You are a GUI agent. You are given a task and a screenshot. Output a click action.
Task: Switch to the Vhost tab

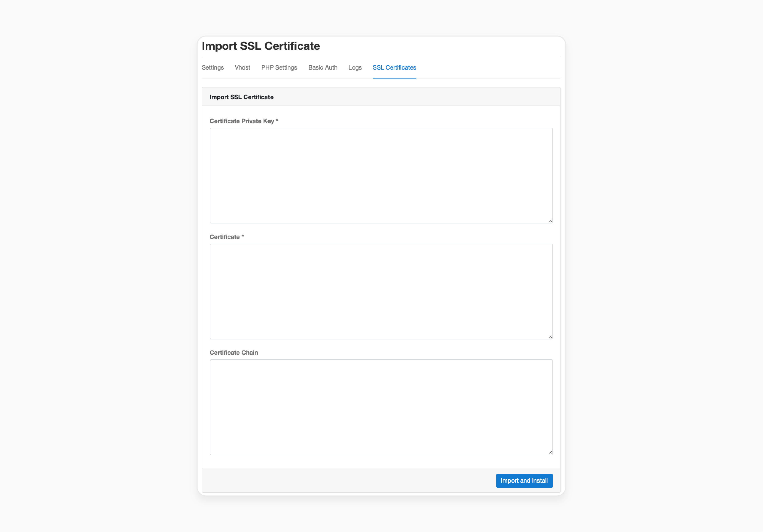pyautogui.click(x=242, y=67)
